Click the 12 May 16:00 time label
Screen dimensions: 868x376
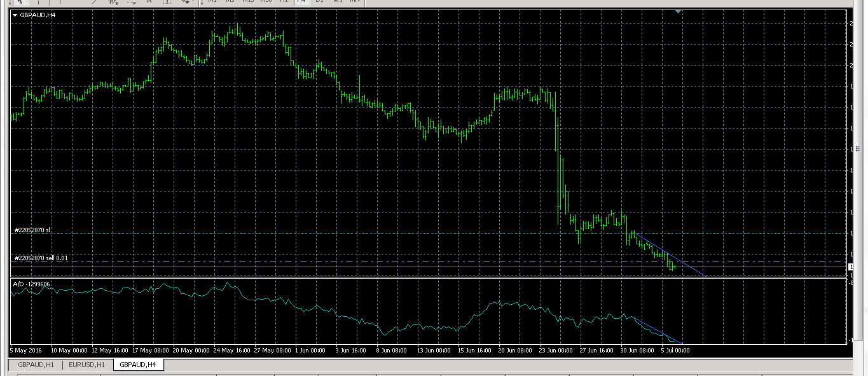109,350
